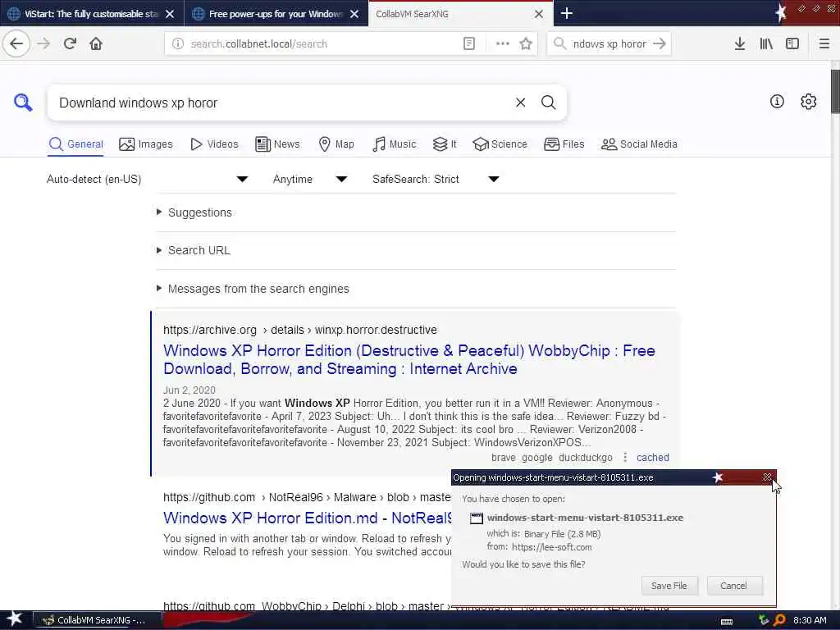The height and width of the screenshot is (630, 840).
Task: Click the orange magnifier tray icon
Action: pyautogui.click(x=780, y=620)
